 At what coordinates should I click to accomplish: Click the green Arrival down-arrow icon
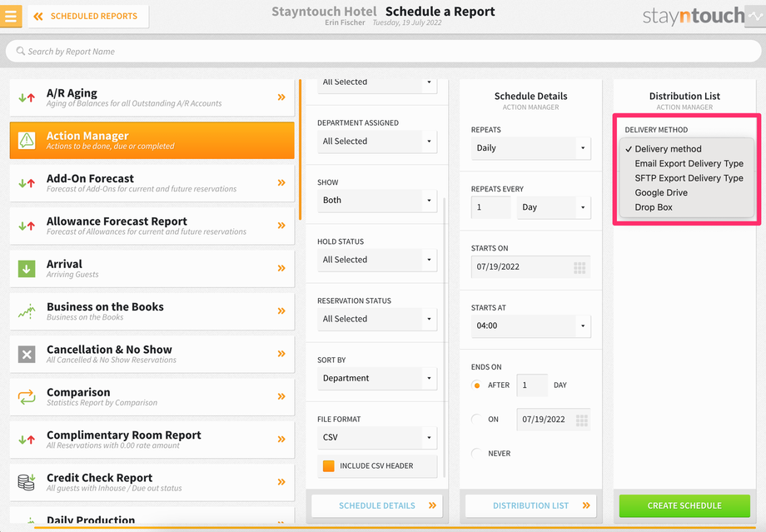pos(27,269)
